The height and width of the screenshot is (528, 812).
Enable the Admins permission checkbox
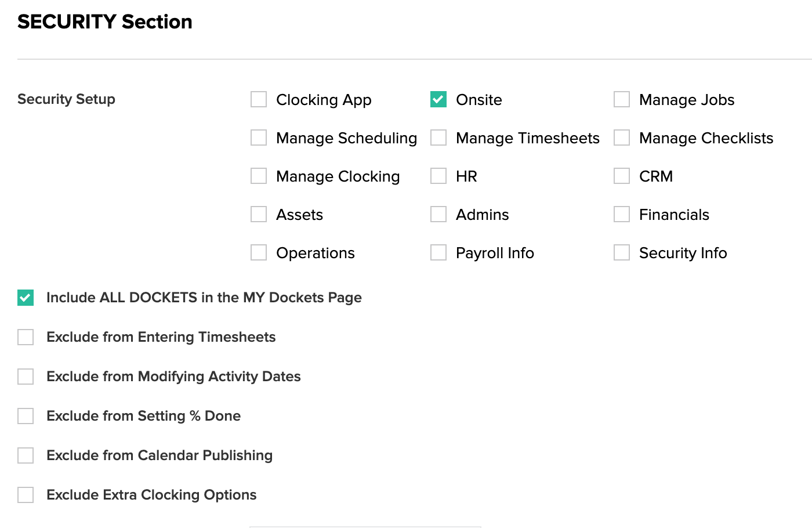pyautogui.click(x=438, y=214)
